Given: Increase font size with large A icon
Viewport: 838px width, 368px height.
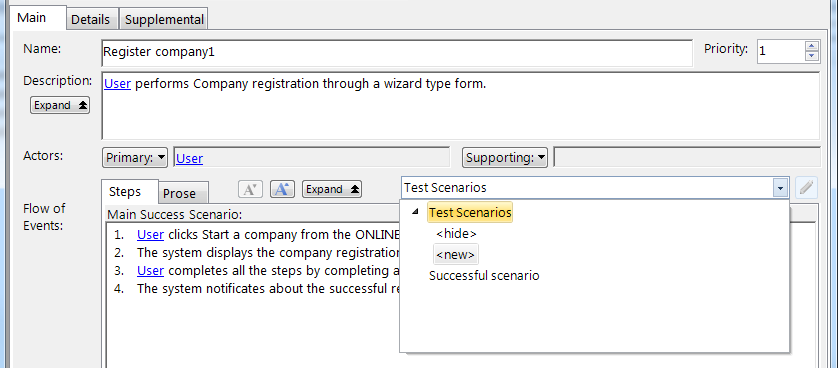Looking at the screenshot, I should 282,189.
